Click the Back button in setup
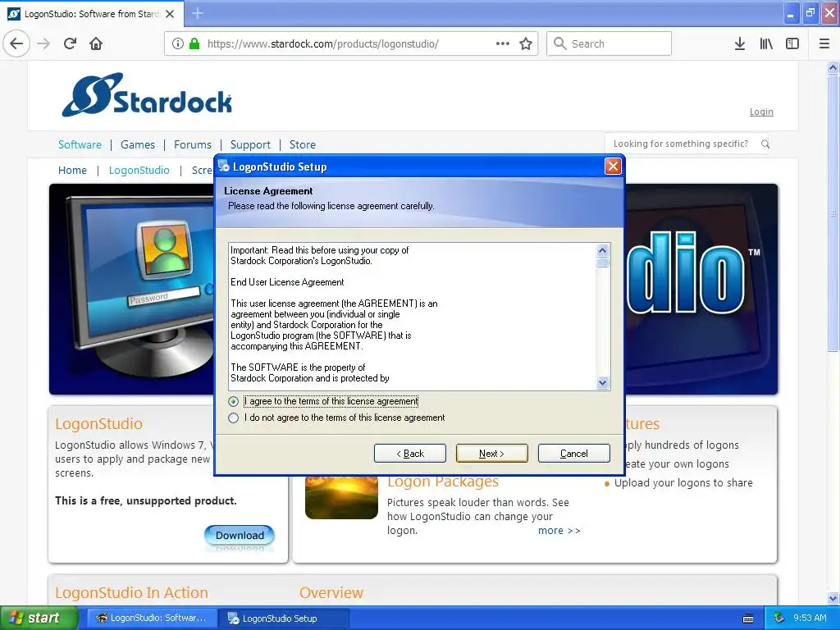Screen dimensions: 840x630 (410, 453)
